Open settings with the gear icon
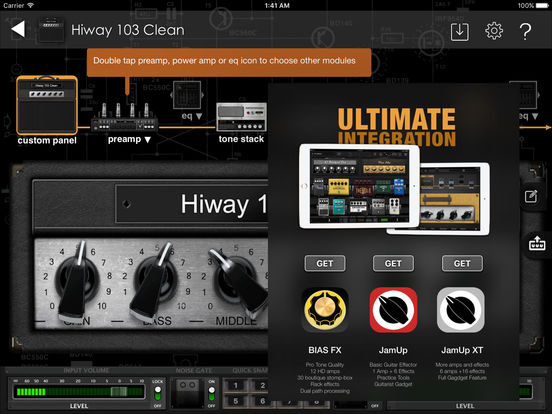The height and width of the screenshot is (414, 552). click(494, 31)
